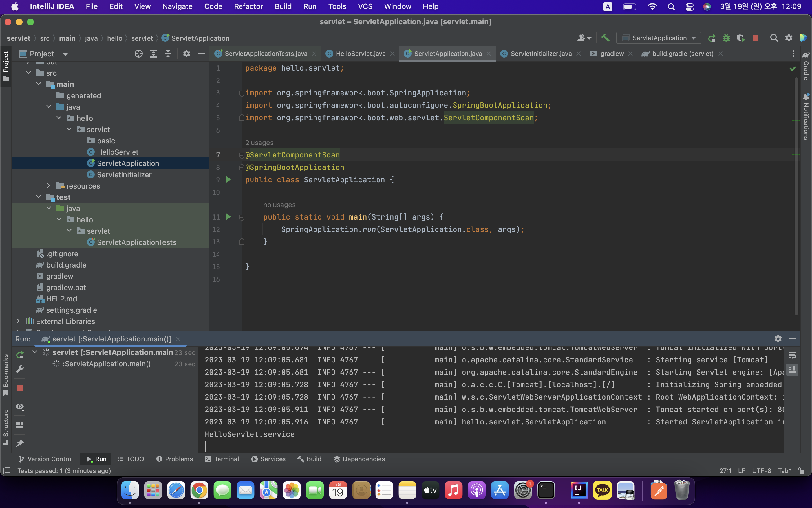
Task: Click the LF line separator status item
Action: (742, 471)
